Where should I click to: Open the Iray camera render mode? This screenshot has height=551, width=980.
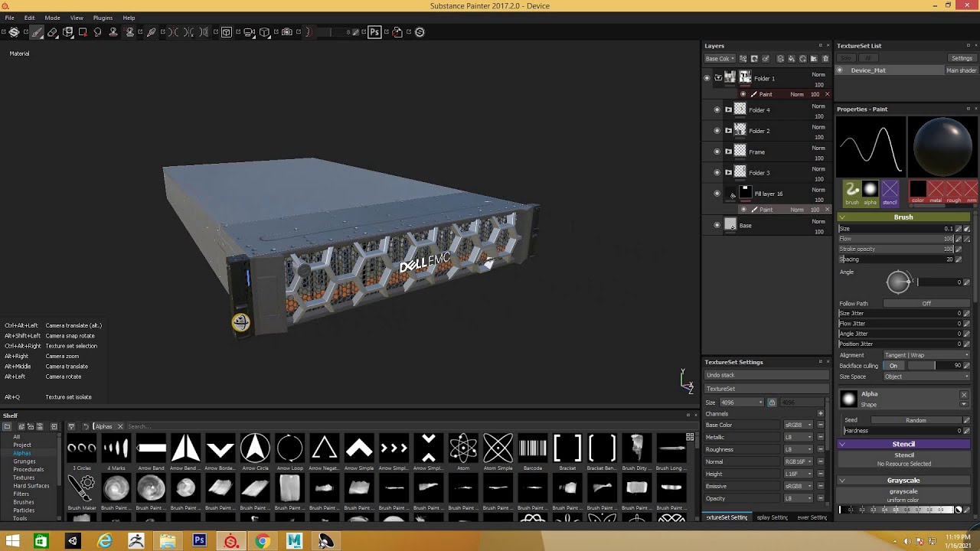point(287,32)
